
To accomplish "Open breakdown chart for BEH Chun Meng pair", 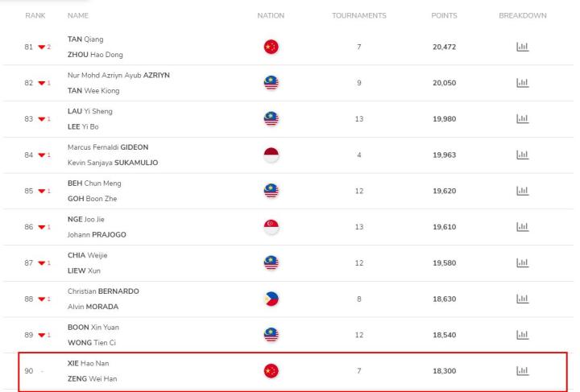I will tap(522, 191).
